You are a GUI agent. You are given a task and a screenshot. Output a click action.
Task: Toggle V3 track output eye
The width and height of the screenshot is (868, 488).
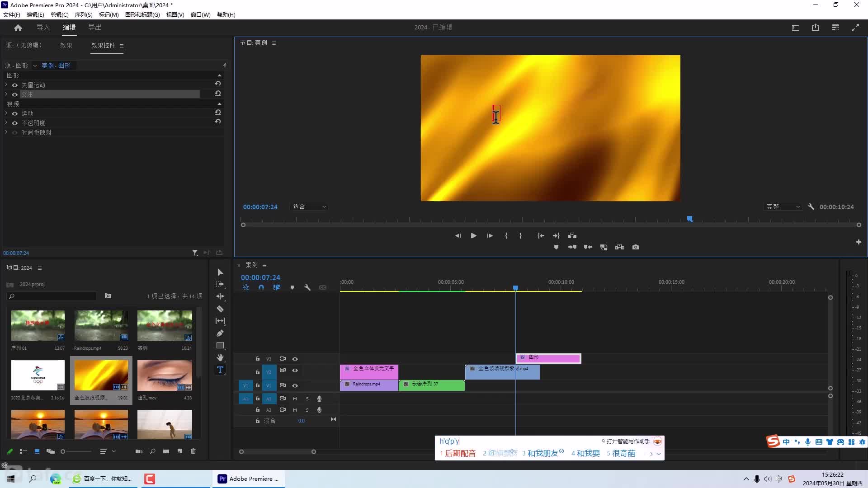(x=295, y=359)
